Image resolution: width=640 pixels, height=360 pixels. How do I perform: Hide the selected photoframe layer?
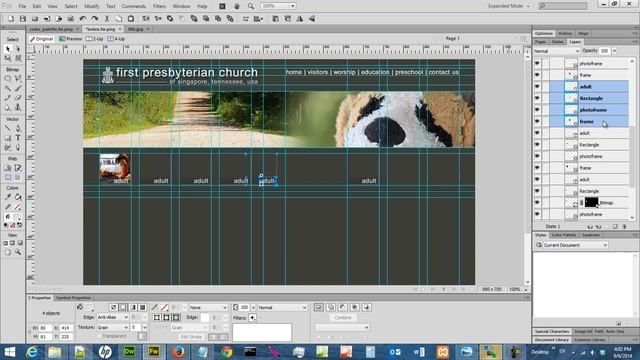coord(537,110)
